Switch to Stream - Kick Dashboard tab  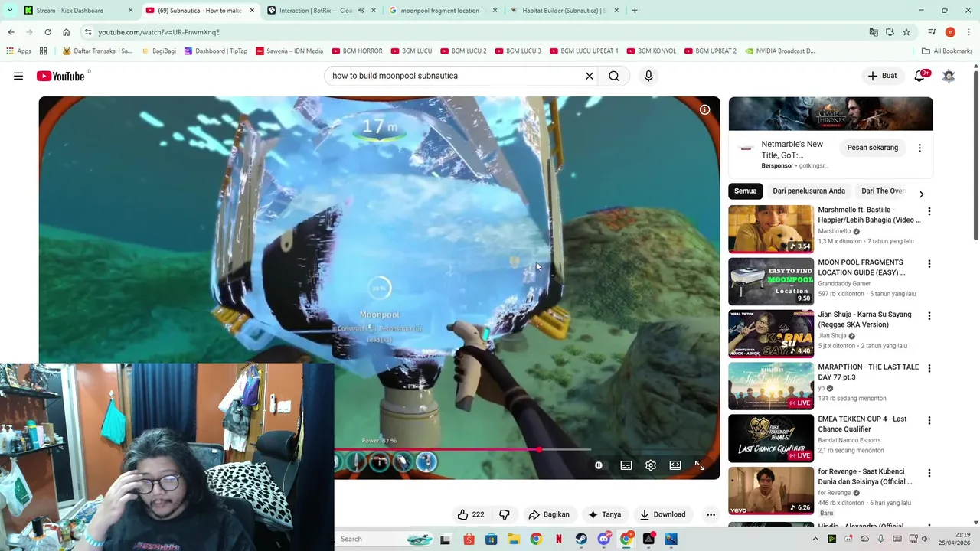(x=80, y=11)
